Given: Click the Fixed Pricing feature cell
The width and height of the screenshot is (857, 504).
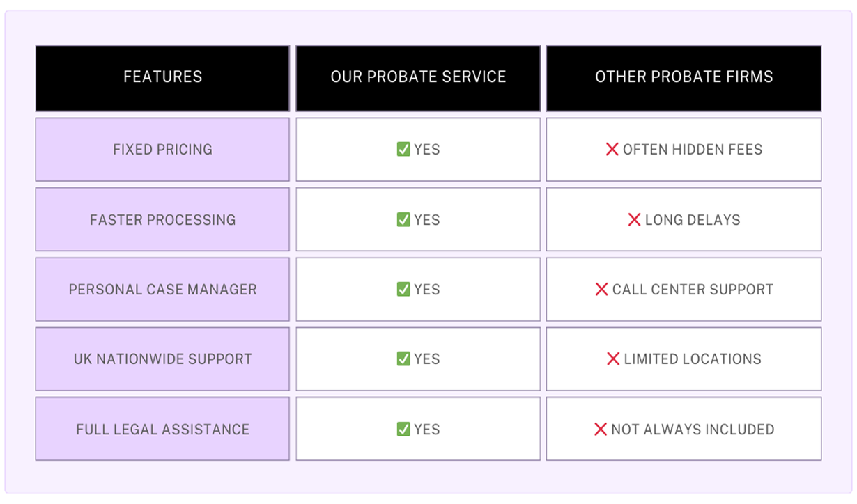Looking at the screenshot, I should [162, 149].
